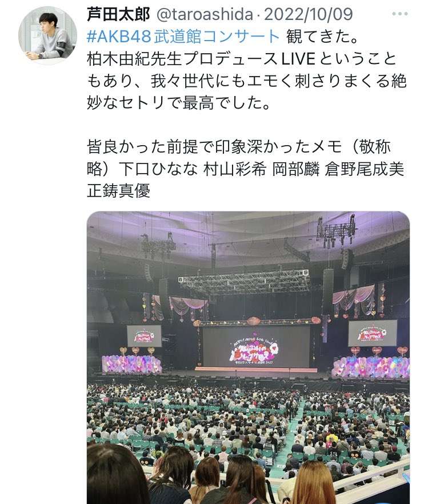Open the @taroashida handle

point(205,14)
